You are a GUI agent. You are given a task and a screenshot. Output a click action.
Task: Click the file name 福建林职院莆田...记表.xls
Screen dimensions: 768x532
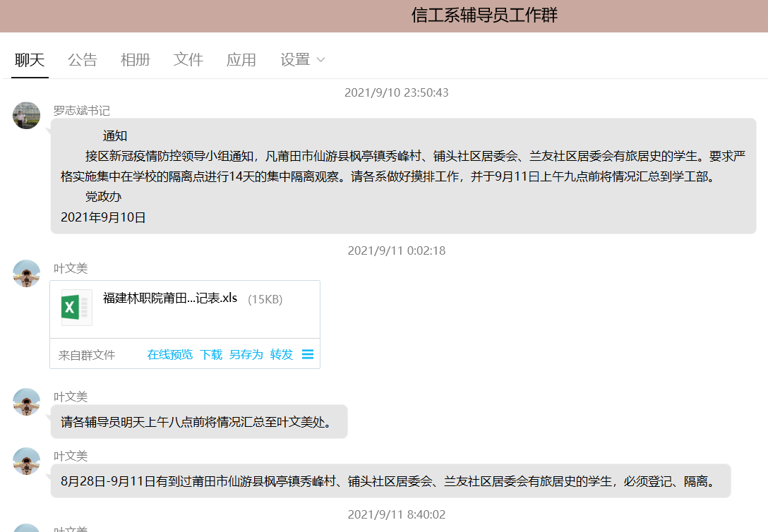click(x=170, y=298)
